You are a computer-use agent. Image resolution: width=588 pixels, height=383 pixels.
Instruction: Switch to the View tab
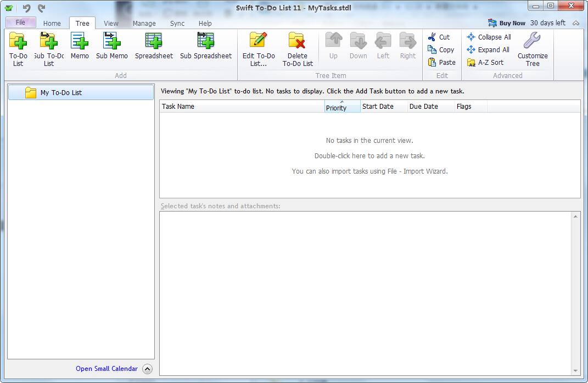pos(111,23)
